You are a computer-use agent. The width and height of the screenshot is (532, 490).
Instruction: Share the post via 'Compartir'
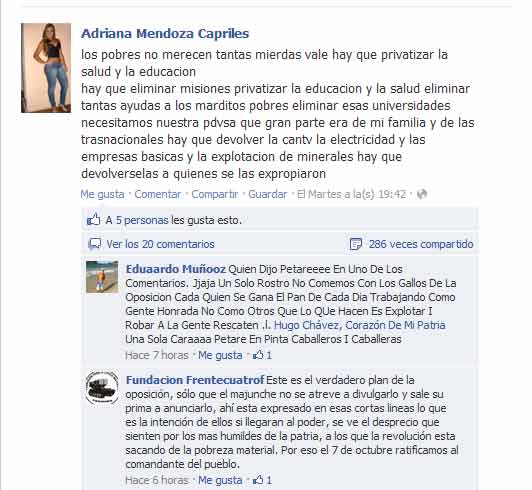pyautogui.click(x=215, y=194)
